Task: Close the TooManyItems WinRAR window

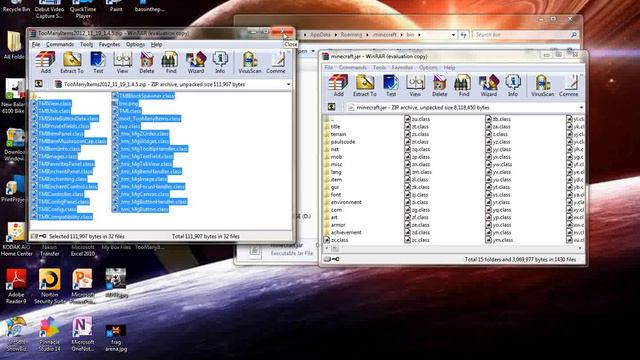Action: tap(282, 32)
